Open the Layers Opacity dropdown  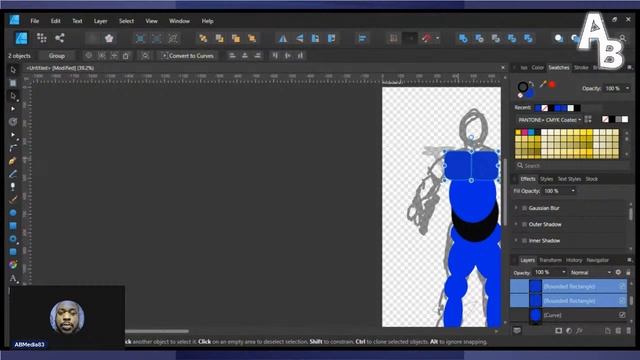[x=564, y=272]
